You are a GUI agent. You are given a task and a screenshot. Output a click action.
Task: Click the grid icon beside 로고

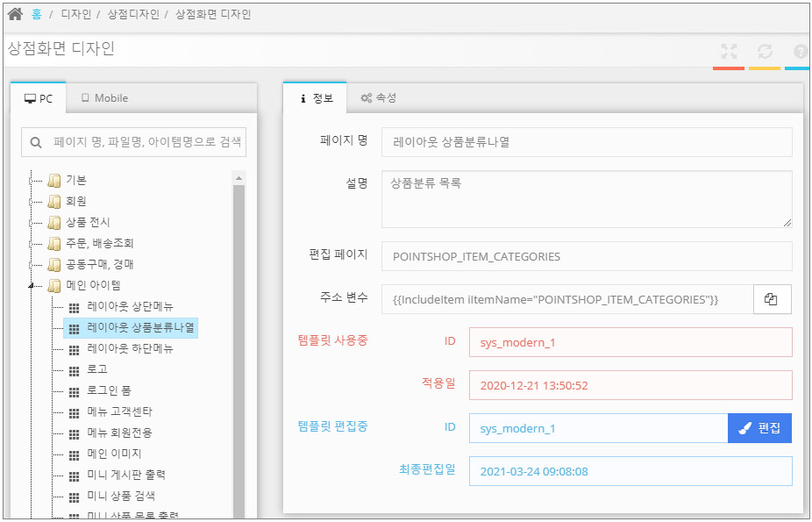click(74, 370)
